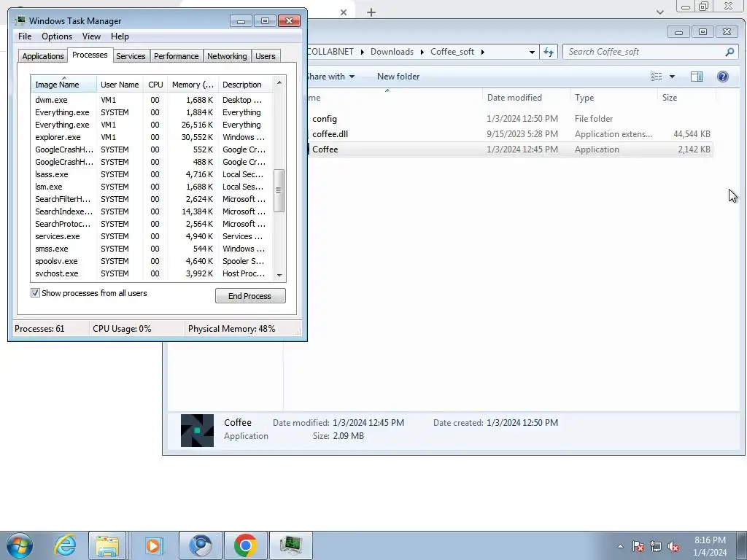747x560 pixels.
Task: Select the lsm.exe process
Action: coord(152,187)
